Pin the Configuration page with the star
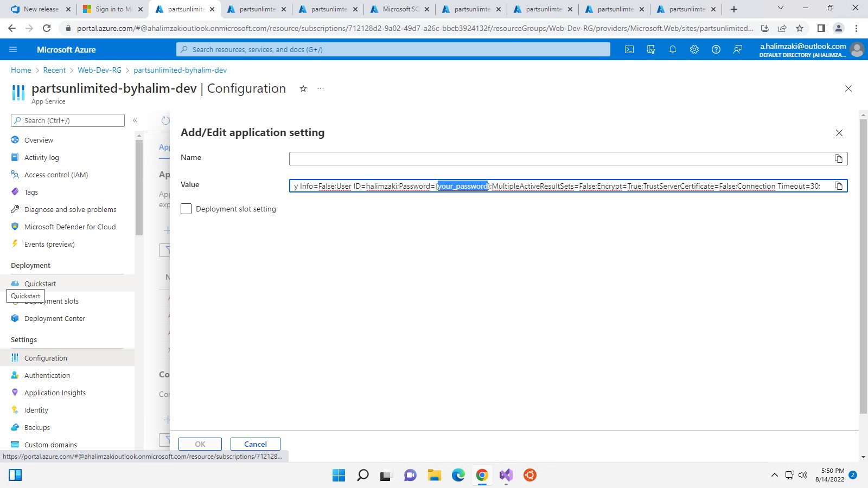The width and height of the screenshot is (868, 488). pyautogui.click(x=303, y=88)
